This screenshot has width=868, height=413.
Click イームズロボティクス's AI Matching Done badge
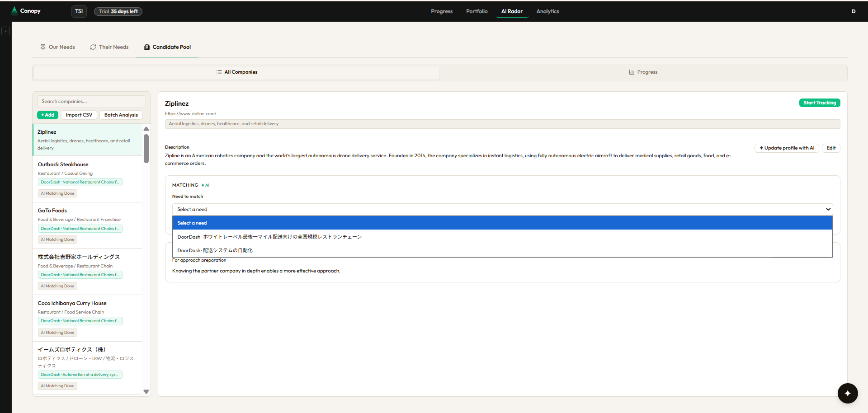point(57,386)
